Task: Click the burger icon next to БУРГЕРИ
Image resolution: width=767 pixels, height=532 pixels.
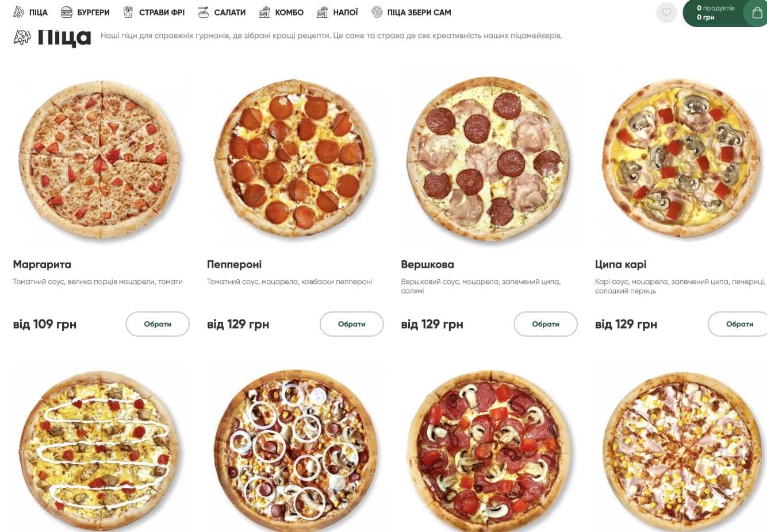Action: (67, 12)
